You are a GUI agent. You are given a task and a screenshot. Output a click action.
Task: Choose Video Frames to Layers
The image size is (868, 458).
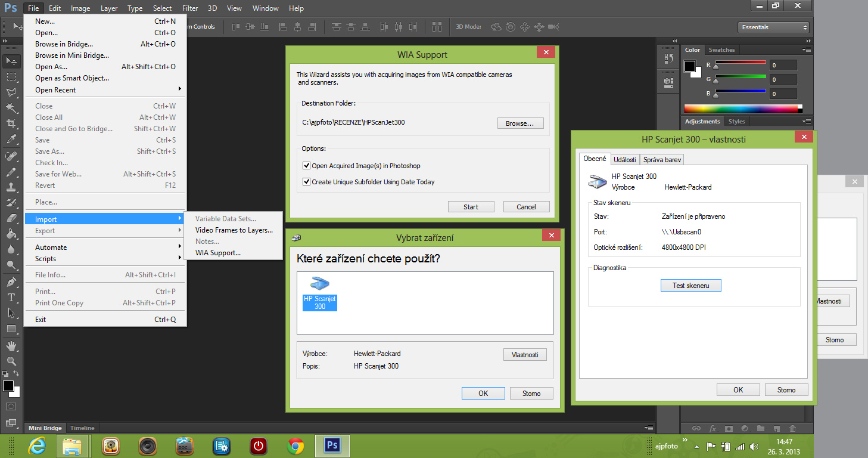[234, 230]
